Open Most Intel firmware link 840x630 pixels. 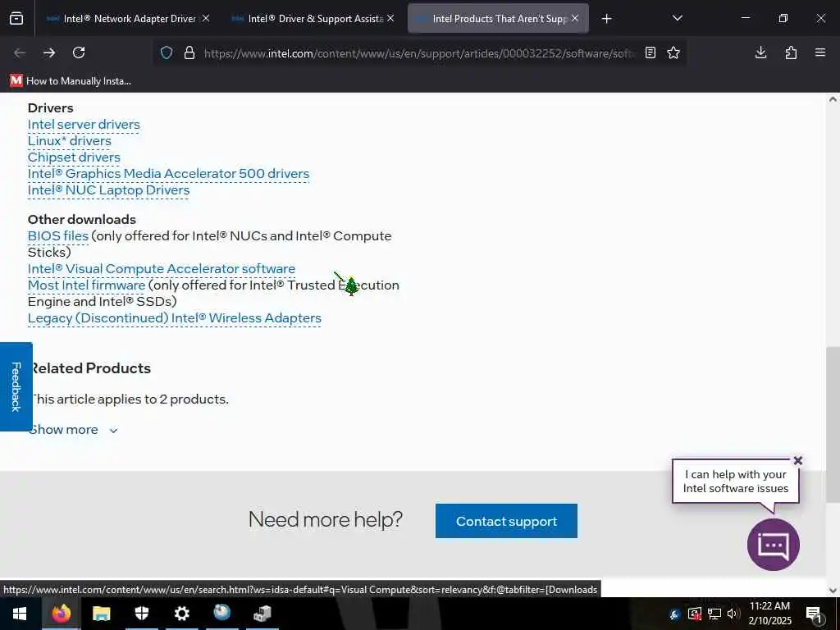click(86, 285)
